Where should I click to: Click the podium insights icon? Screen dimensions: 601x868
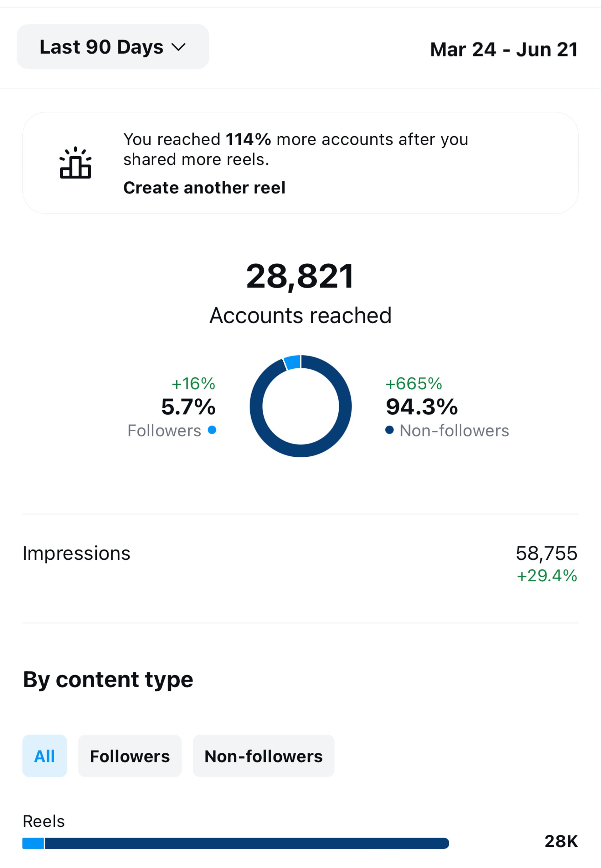(75, 162)
